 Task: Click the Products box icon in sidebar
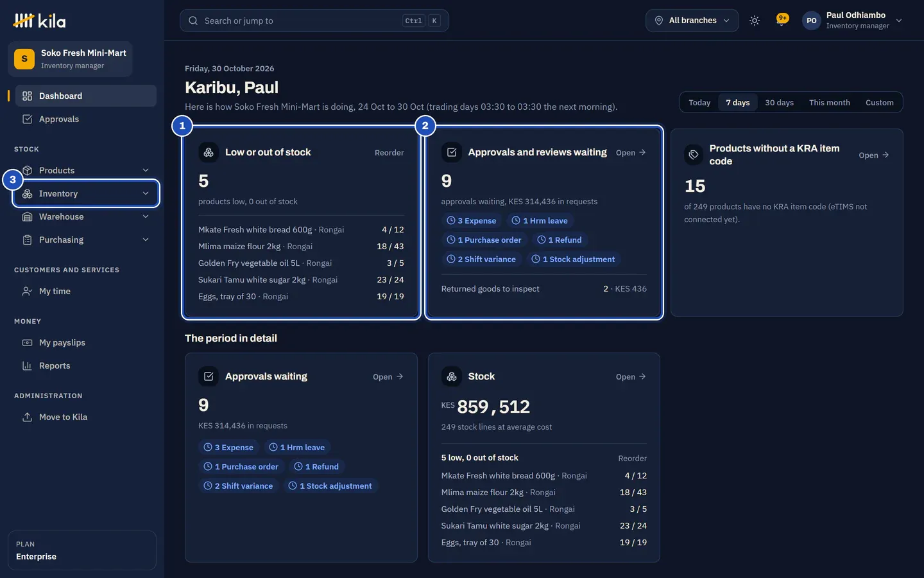27,170
